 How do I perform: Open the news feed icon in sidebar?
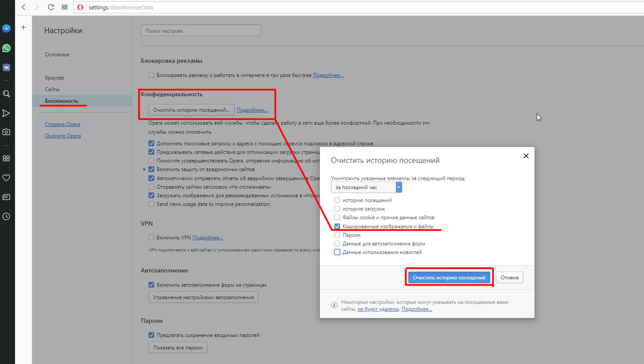pyautogui.click(x=6, y=197)
